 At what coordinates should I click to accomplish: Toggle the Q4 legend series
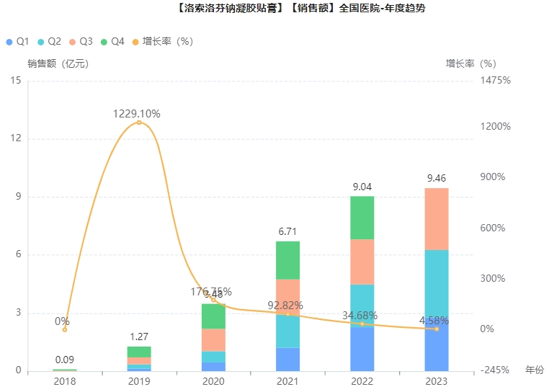(112, 42)
